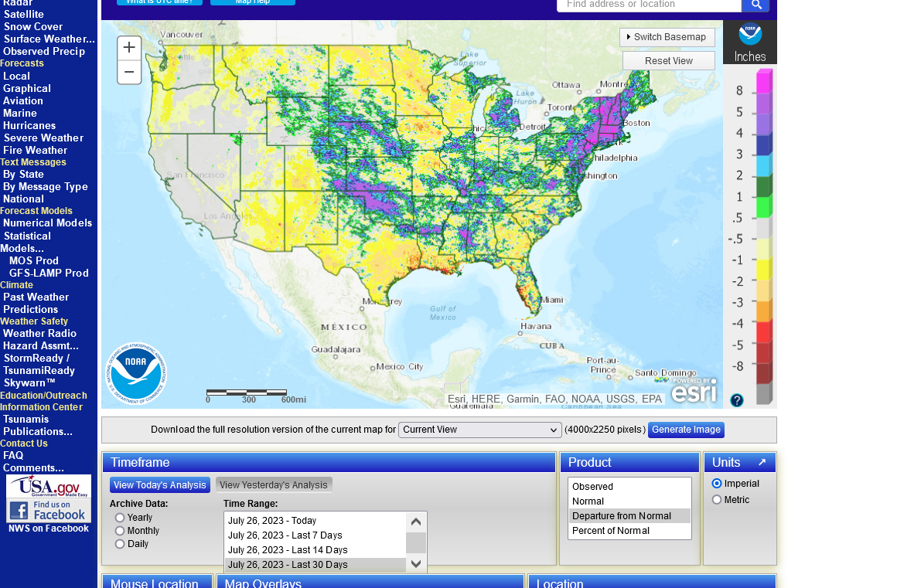Open the Observed Precip link
The height and width of the screenshot is (588, 897).
coord(44,52)
